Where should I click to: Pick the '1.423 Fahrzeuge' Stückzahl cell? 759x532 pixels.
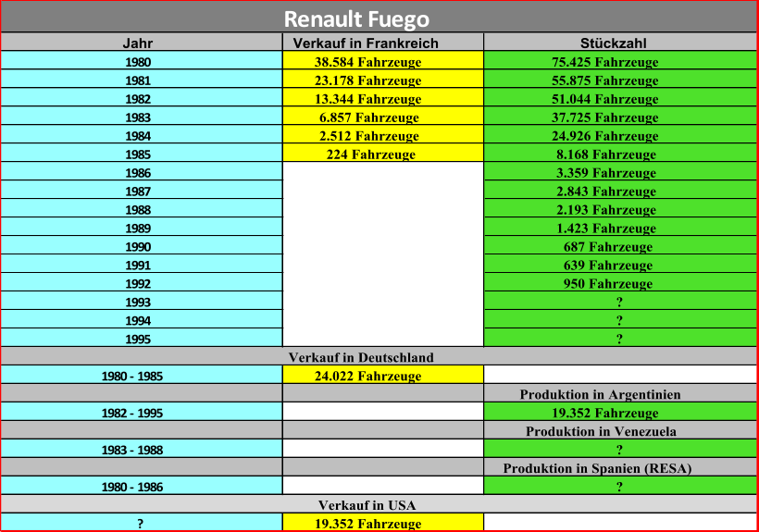point(620,227)
